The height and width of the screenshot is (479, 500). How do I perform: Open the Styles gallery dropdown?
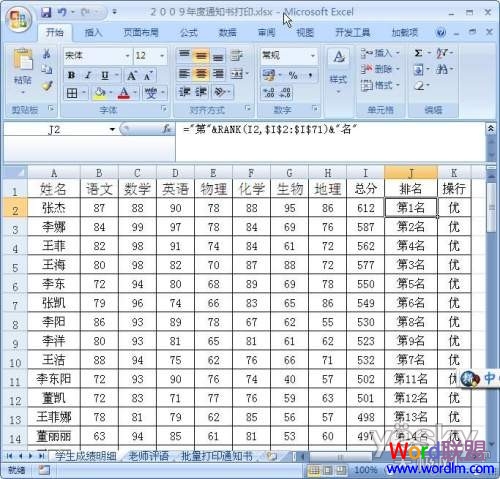click(338, 72)
